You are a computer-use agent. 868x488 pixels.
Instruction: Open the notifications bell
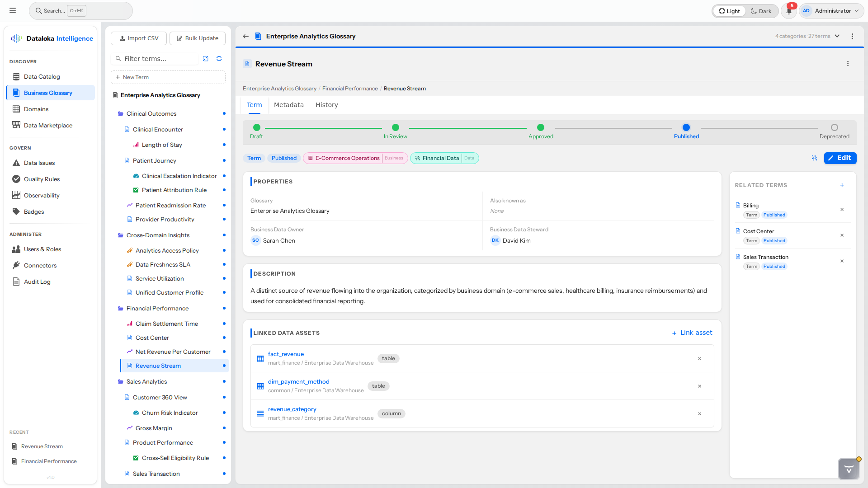point(788,10)
